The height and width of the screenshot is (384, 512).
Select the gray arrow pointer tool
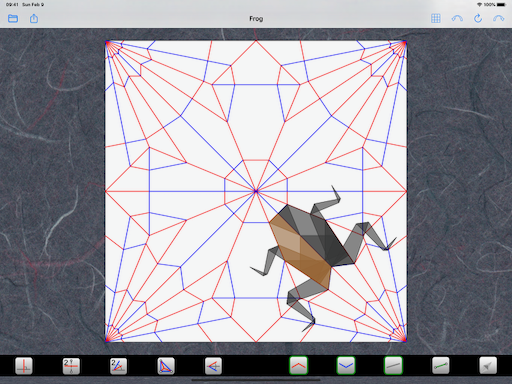[488, 366]
